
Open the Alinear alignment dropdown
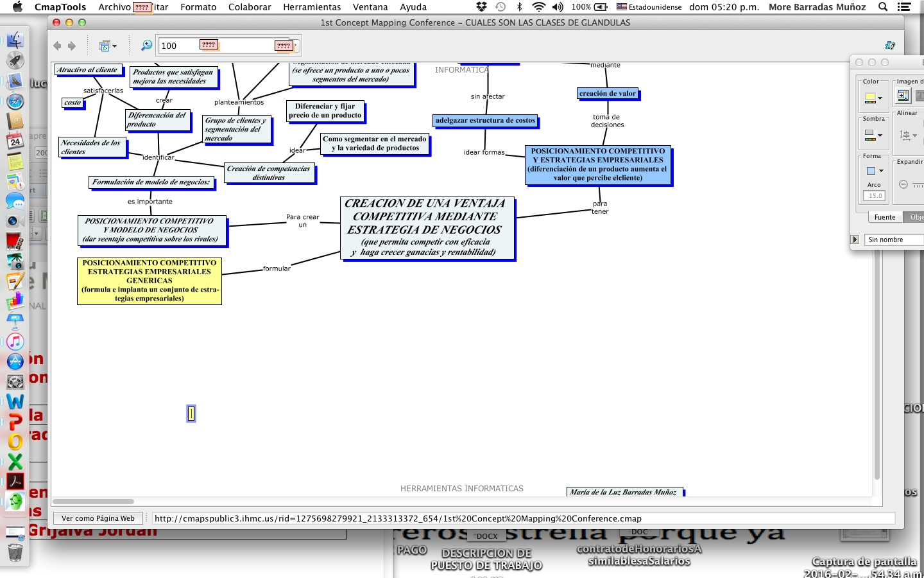908,135
